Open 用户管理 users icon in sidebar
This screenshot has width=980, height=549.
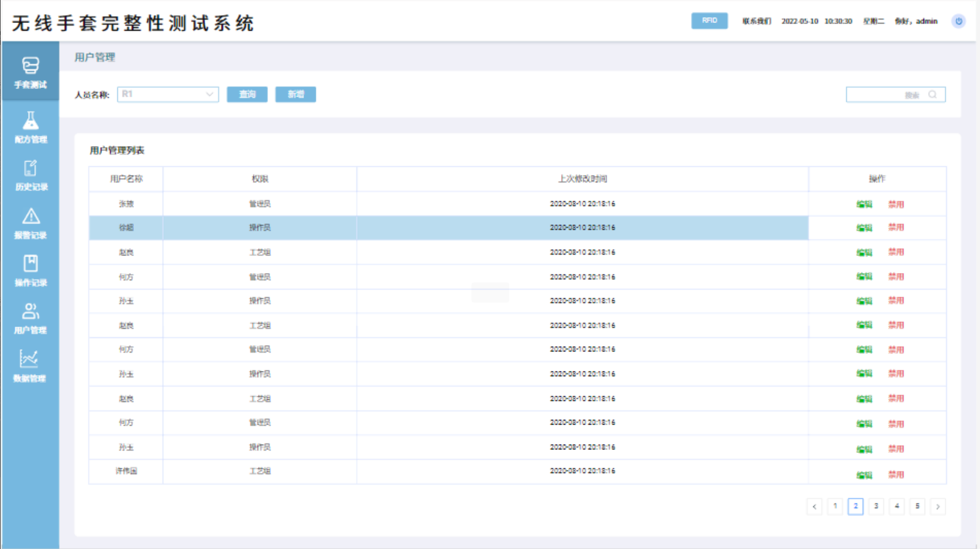click(31, 311)
